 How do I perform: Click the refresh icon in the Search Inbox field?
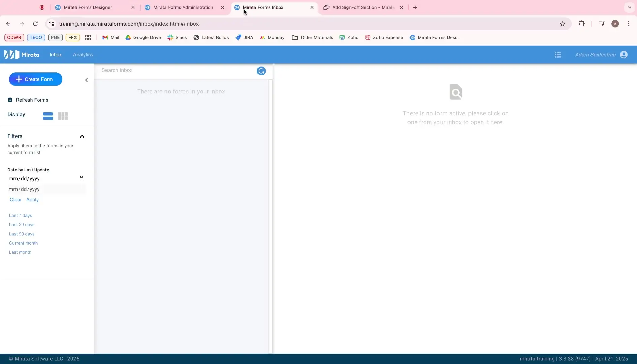pyautogui.click(x=261, y=71)
